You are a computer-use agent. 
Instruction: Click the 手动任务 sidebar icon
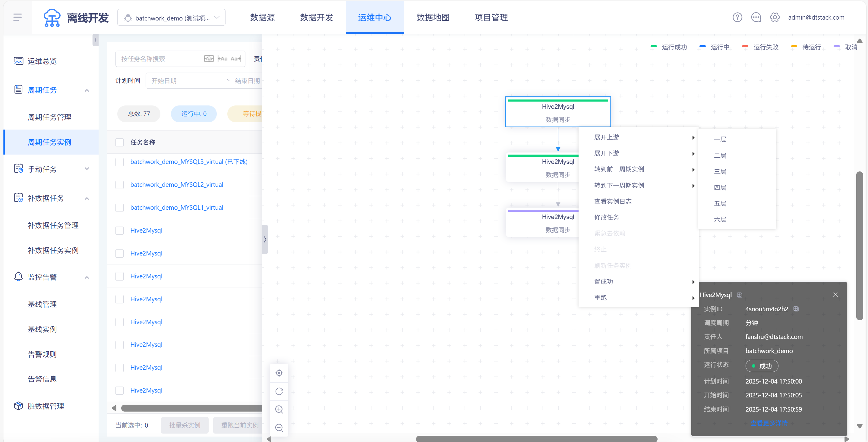tap(18, 169)
